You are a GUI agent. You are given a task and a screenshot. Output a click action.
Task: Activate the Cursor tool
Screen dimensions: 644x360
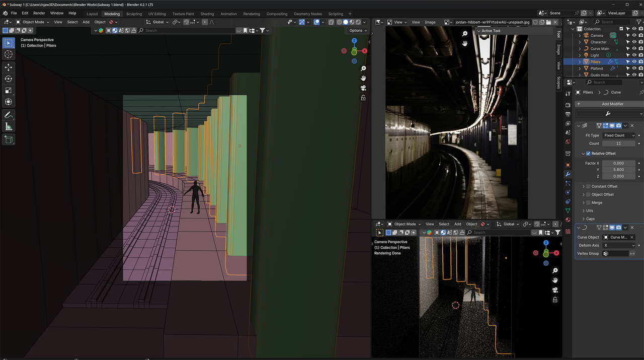[x=9, y=54]
